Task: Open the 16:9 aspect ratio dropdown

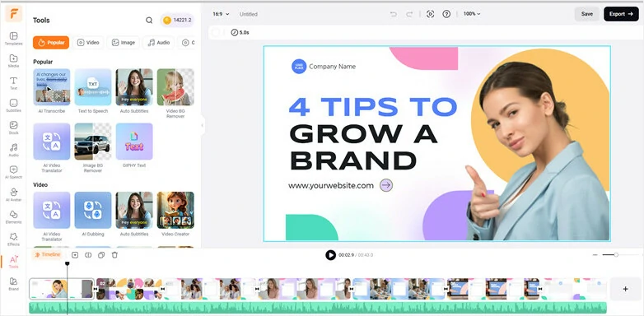Action: [x=221, y=14]
